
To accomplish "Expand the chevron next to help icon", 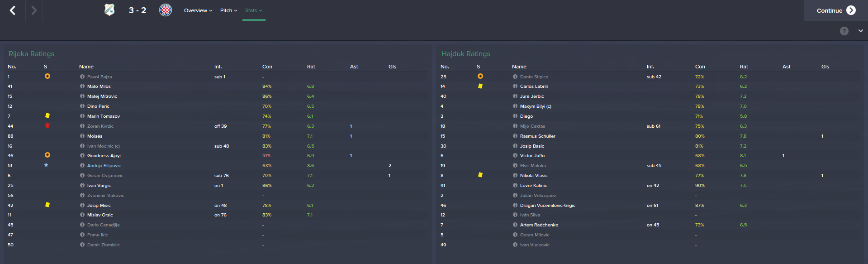I will tap(860, 31).
